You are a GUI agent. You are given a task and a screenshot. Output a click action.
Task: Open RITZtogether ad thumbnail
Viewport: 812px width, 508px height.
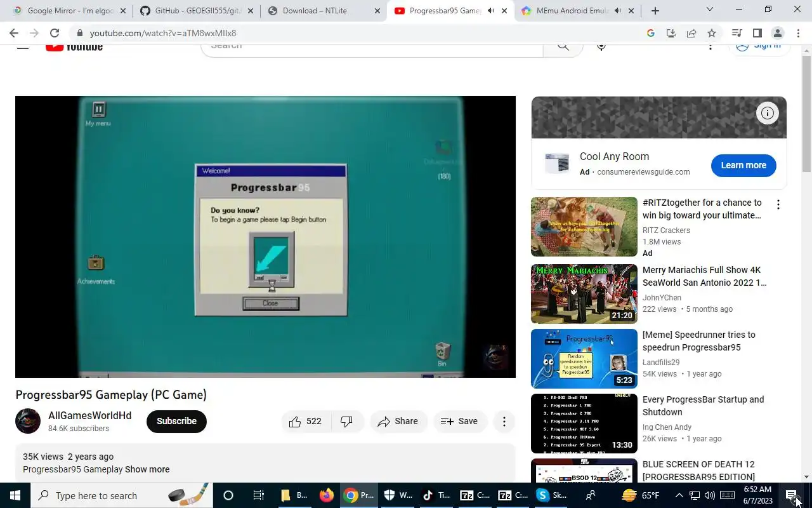[x=584, y=227]
